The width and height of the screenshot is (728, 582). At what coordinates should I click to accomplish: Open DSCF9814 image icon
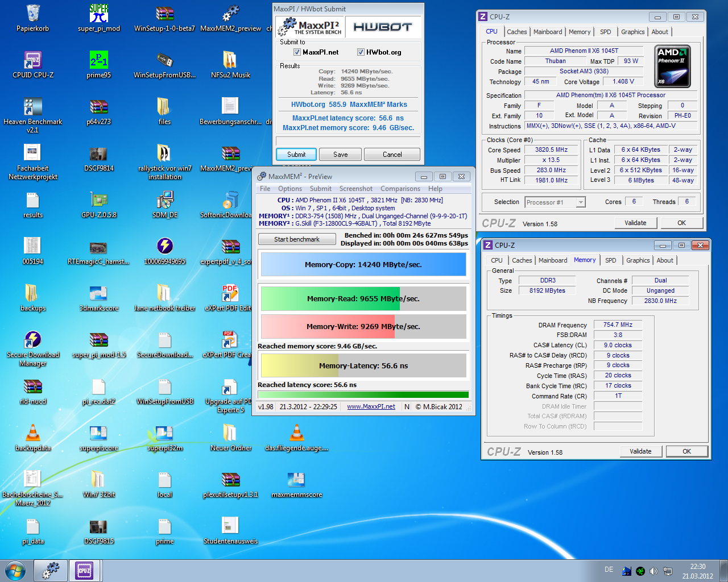point(99,158)
